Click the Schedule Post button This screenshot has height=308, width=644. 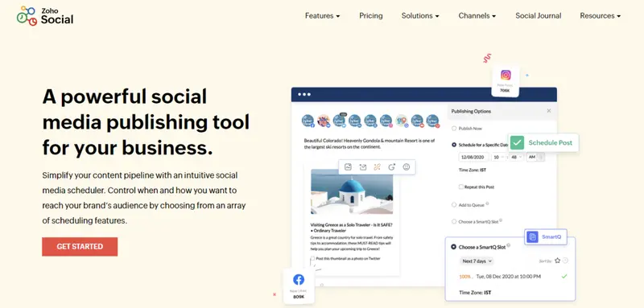coord(543,142)
